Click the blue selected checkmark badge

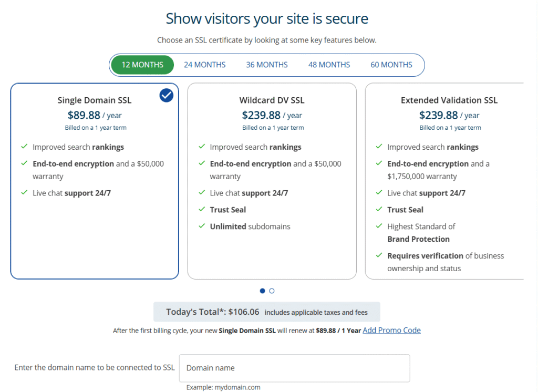pos(166,95)
